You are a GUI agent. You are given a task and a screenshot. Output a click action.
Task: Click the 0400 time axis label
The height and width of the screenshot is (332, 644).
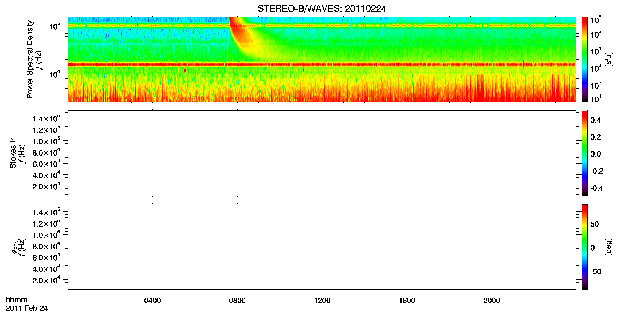[152, 301]
